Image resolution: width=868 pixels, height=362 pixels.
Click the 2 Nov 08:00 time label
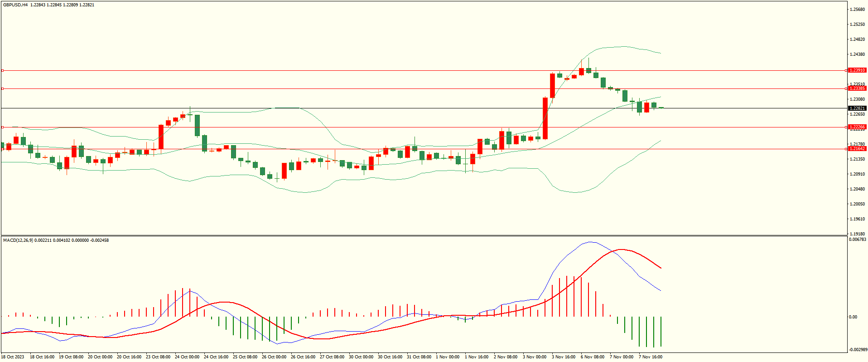(506, 357)
